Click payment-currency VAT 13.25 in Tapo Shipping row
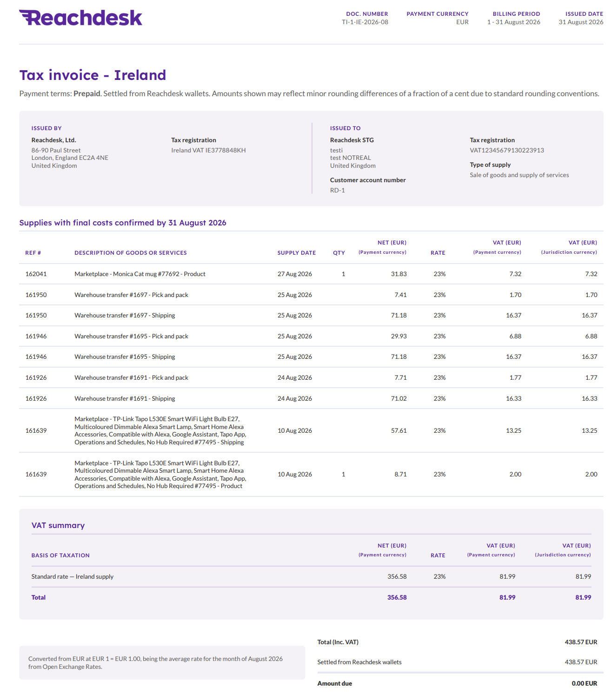The width and height of the screenshot is (611, 700). pos(514,430)
